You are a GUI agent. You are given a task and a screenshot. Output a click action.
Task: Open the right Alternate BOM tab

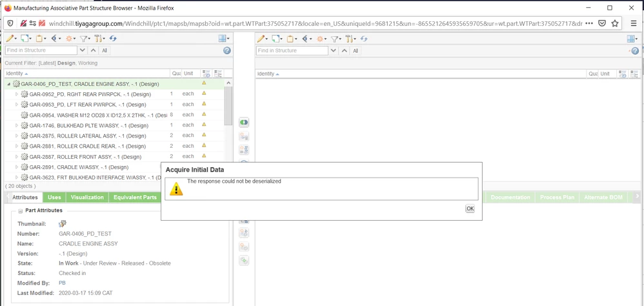coord(604,198)
